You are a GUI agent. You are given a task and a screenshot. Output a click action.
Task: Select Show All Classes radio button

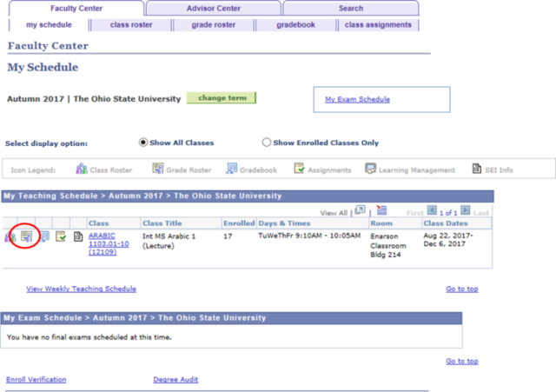[x=142, y=143]
